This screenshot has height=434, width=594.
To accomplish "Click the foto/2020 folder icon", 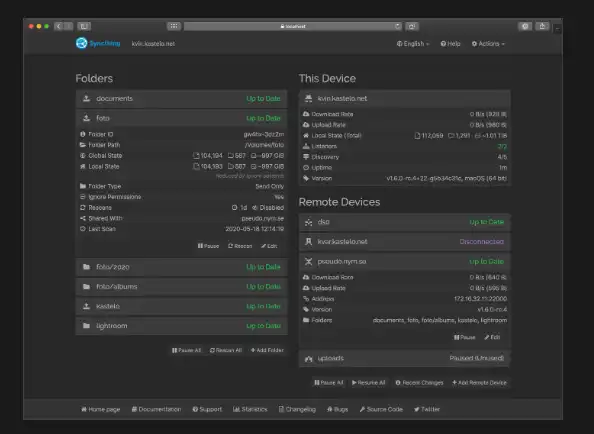I will [86, 267].
